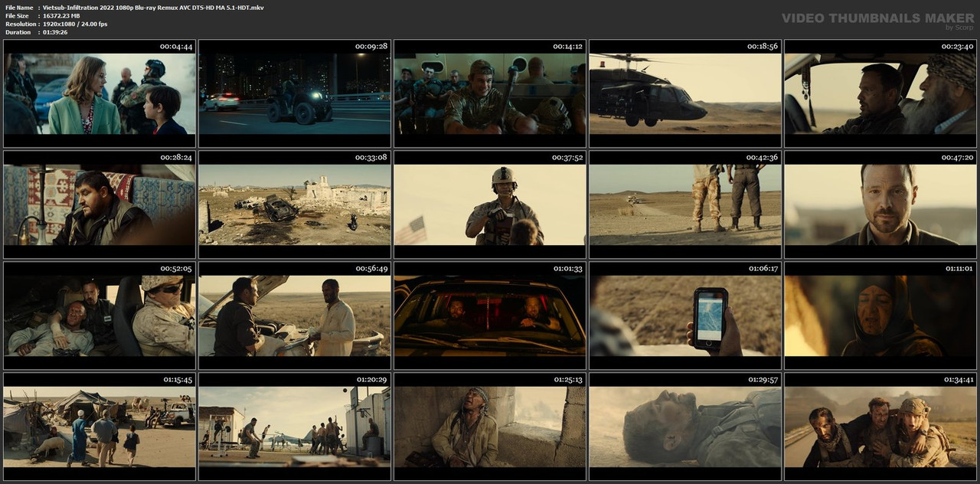
Task: Select the 01:06:17 phone thumbnail
Action: pos(685,316)
